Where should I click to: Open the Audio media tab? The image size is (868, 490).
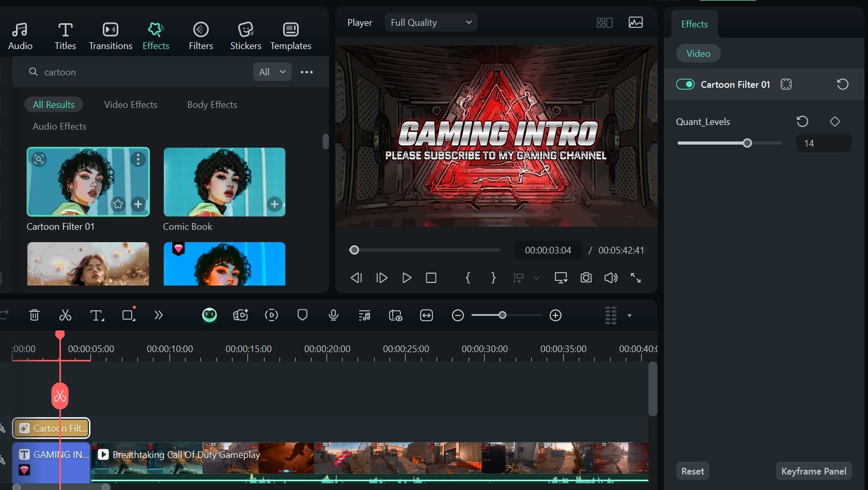20,36
